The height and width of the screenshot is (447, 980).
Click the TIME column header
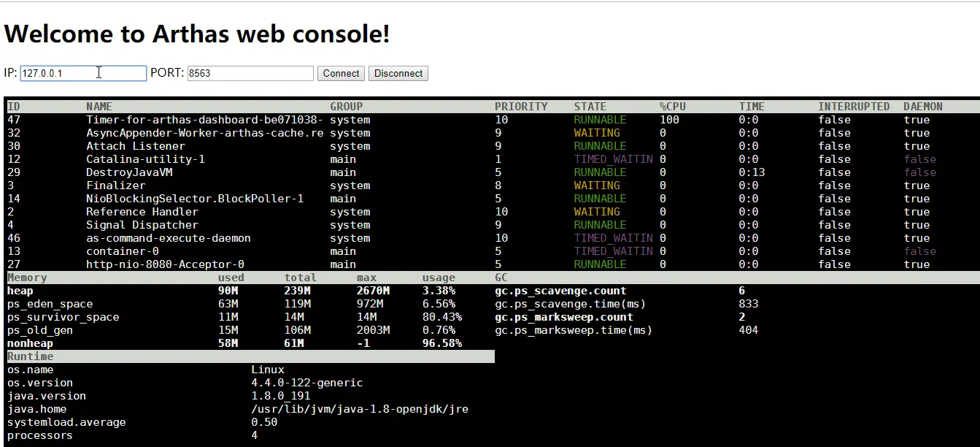click(752, 107)
